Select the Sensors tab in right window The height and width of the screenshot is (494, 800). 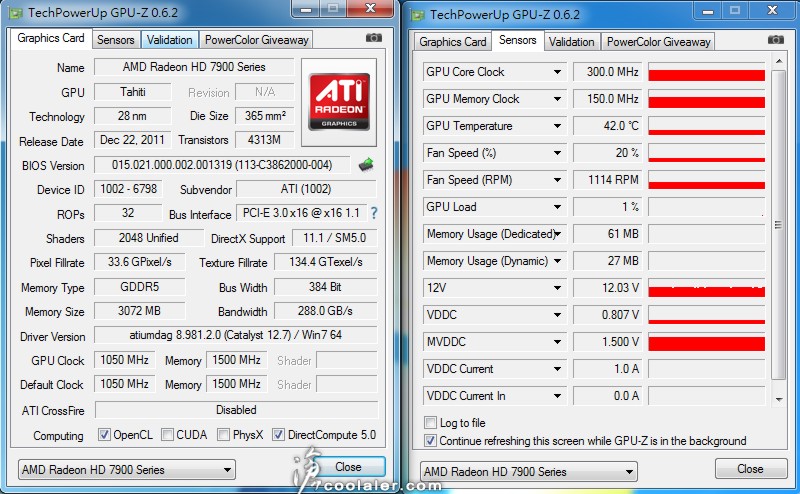[517, 40]
